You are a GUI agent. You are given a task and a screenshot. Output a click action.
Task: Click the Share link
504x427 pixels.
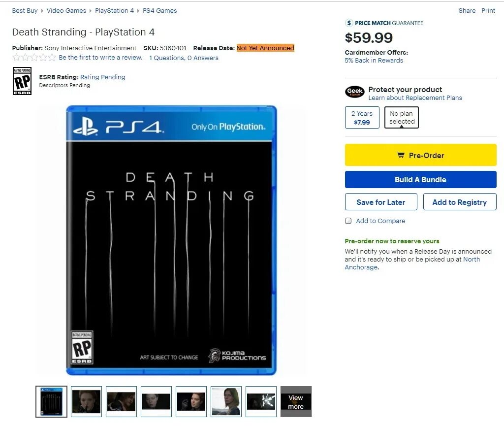467,10
